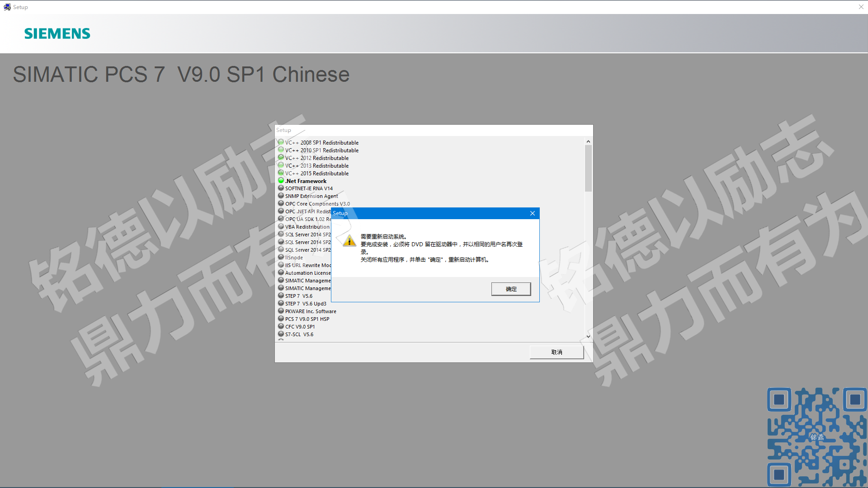Select the SOFTNET-IE RNA V14 entry
This screenshot has width=868, height=488.
pyautogui.click(x=309, y=189)
